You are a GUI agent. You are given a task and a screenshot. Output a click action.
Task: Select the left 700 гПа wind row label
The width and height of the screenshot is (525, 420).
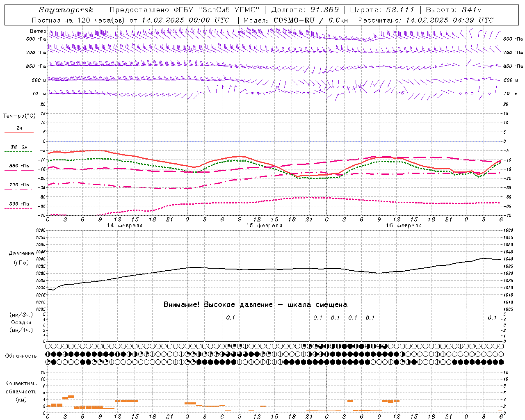pos(36,52)
